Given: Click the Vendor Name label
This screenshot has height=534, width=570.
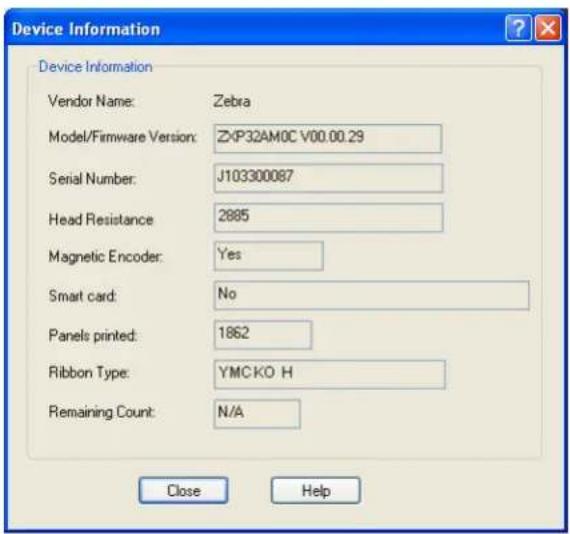Looking at the screenshot, I should tap(91, 101).
